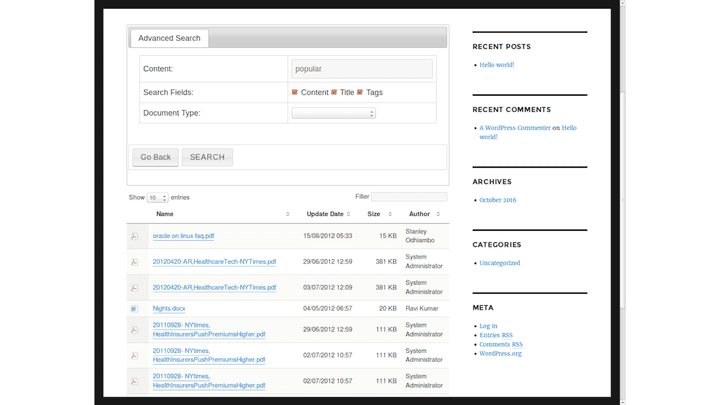
Task: Open the HealthInsurersPushPremiumsHigher.pdf link dated 29/06/2012
Action: click(209, 330)
